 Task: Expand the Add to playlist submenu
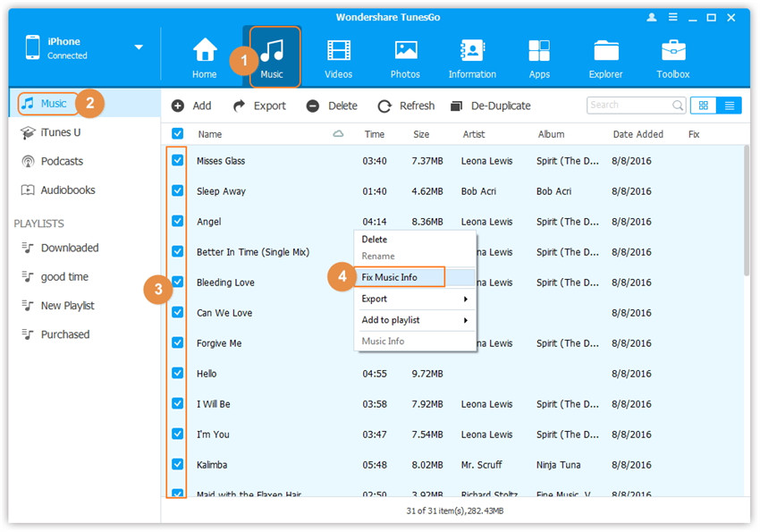pos(415,320)
